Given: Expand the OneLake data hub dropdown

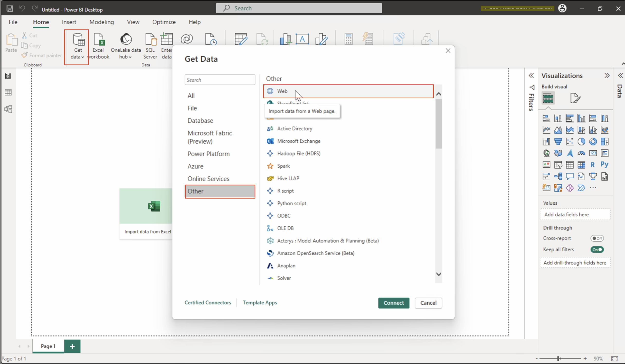Looking at the screenshot, I should [126, 57].
